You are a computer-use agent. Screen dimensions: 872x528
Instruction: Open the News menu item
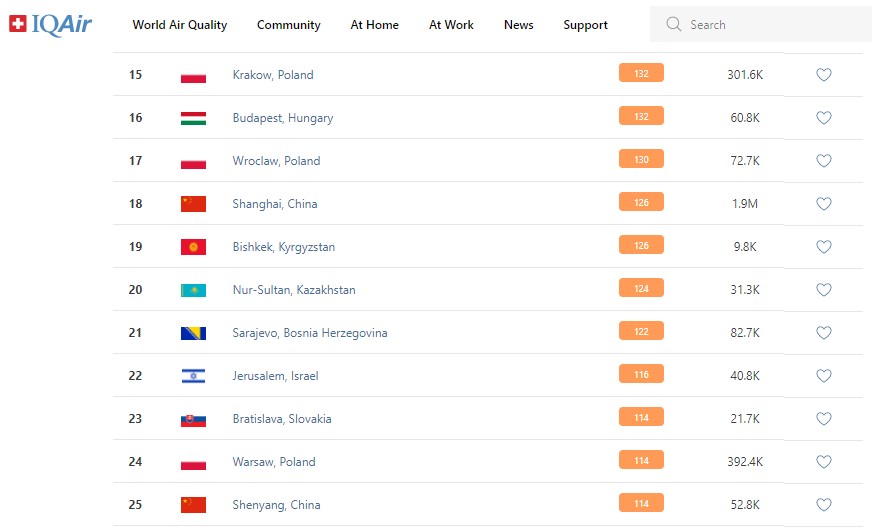pos(519,25)
